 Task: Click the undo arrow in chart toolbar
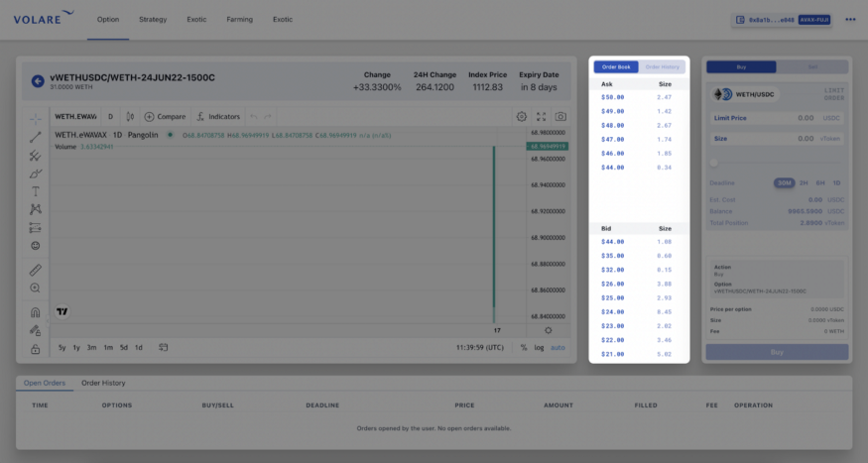tap(254, 117)
